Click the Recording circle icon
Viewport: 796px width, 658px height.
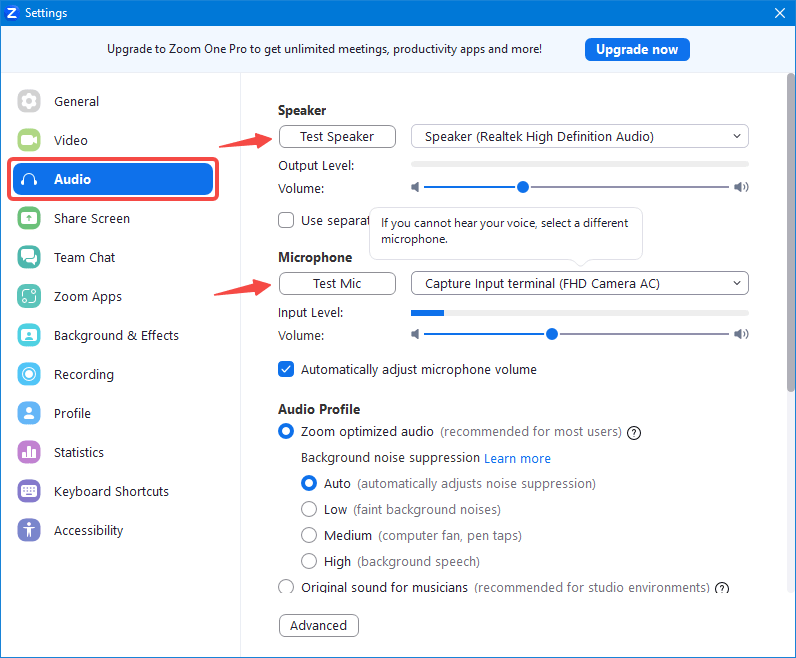(x=29, y=374)
